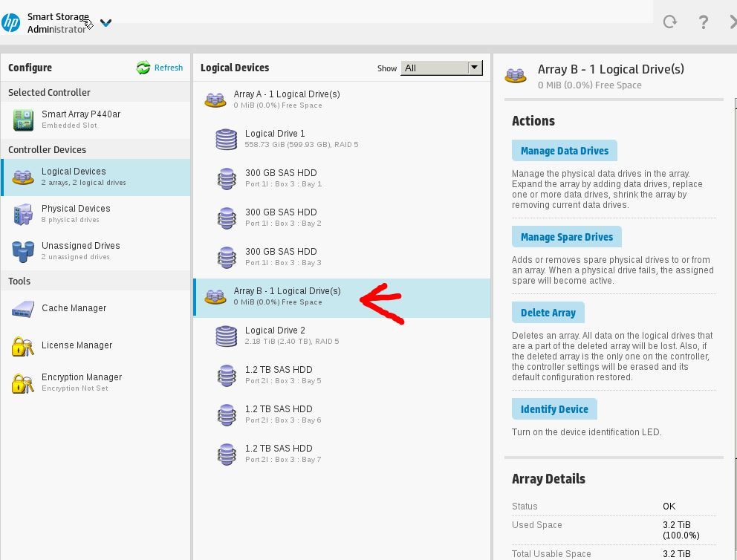Click the Logical Drive 1 icon
Viewport: 737px width, 560px height.
coord(226,140)
